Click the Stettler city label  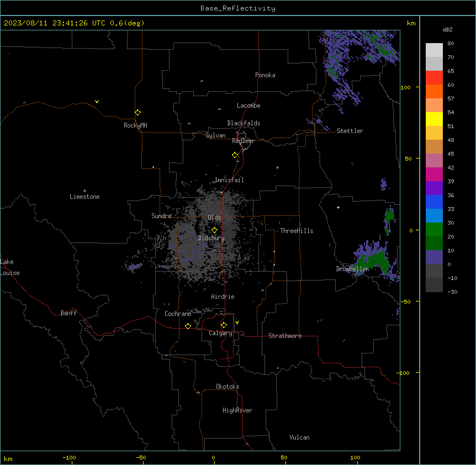pyautogui.click(x=350, y=131)
